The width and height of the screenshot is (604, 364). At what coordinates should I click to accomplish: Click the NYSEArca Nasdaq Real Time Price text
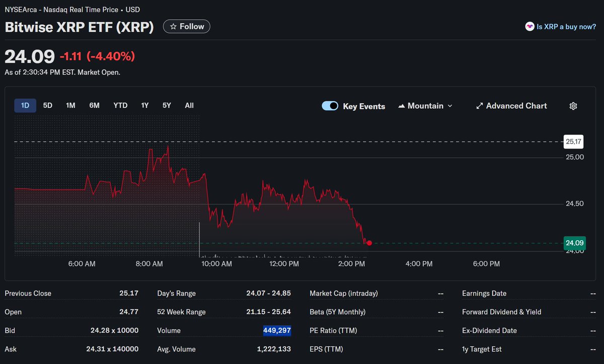[72, 10]
